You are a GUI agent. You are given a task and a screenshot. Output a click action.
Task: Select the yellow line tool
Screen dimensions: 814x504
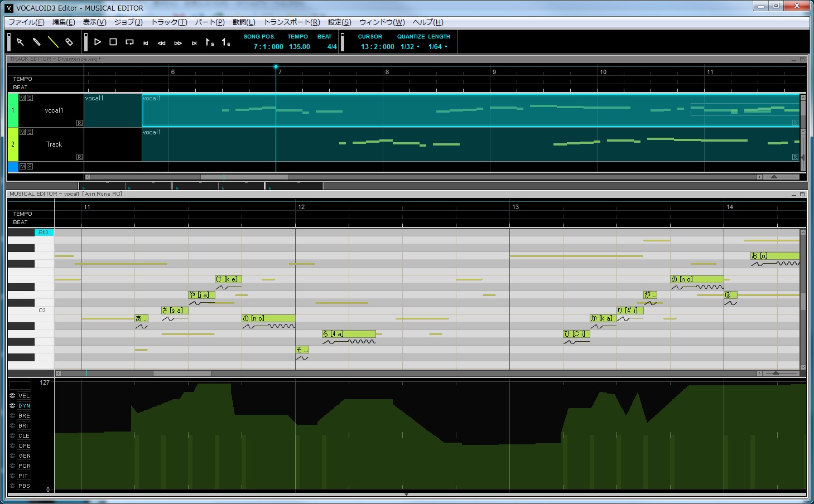coord(53,42)
